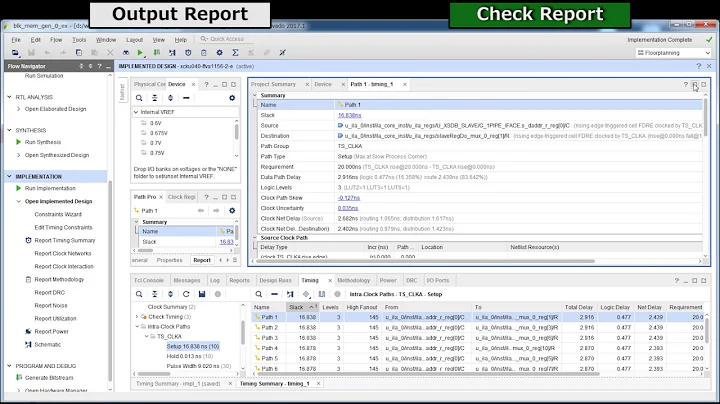Open the Layout menu
720x404 pixels.
(x=135, y=40)
